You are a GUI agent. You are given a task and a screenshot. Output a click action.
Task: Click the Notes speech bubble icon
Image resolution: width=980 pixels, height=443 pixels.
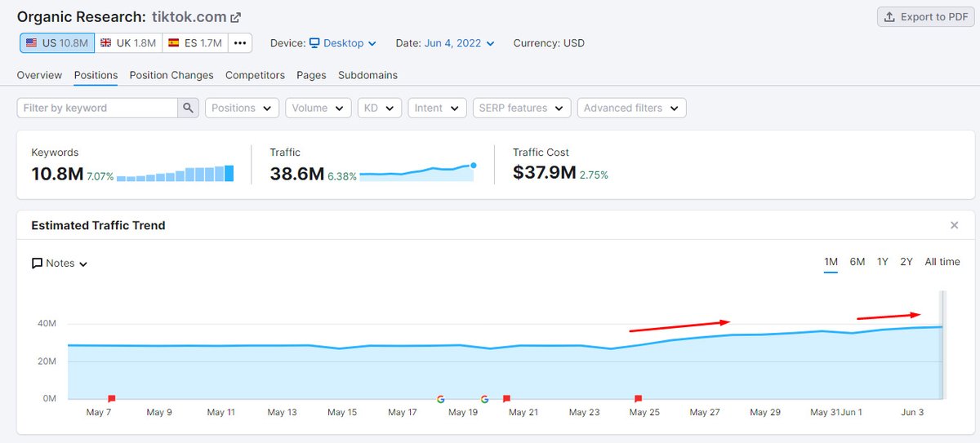click(x=37, y=264)
